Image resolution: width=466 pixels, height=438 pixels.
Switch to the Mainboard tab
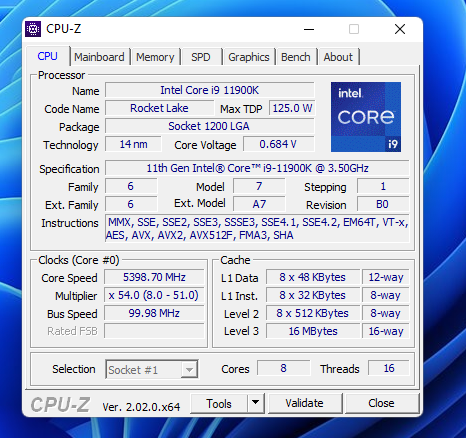(x=99, y=57)
